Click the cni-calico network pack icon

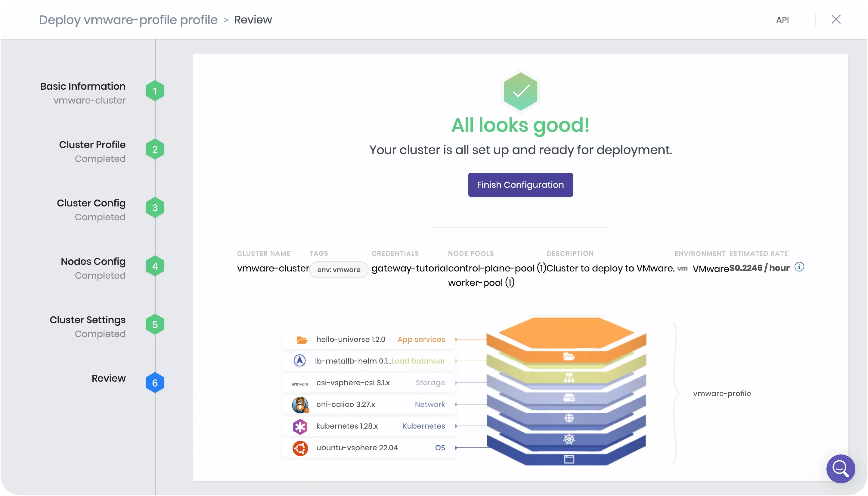tap(300, 405)
